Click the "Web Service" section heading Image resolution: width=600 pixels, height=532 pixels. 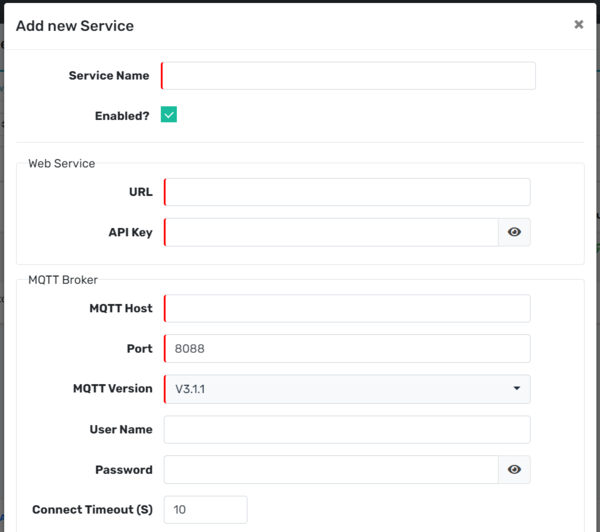click(x=61, y=163)
